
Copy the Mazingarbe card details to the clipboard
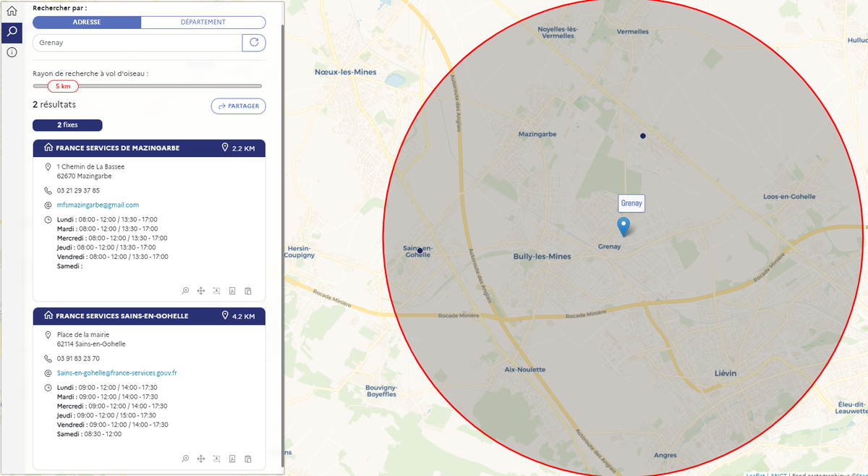(247, 291)
